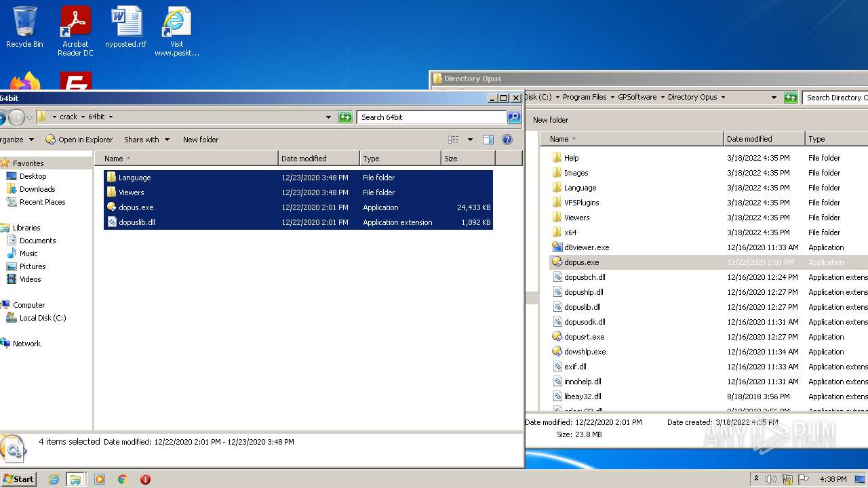Open the red Opera-style taskbar icon

pos(145,479)
